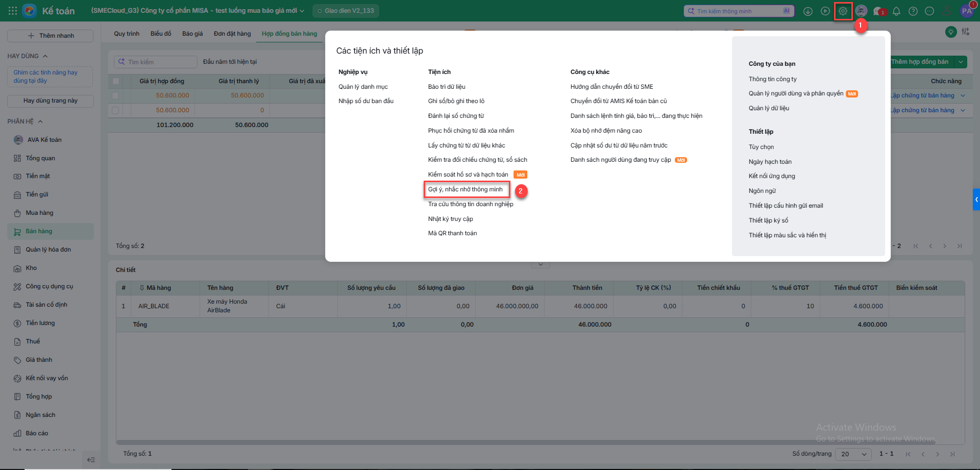The width and height of the screenshot is (980, 470).
Task: Check the first contract row checkbox
Action: click(115, 95)
